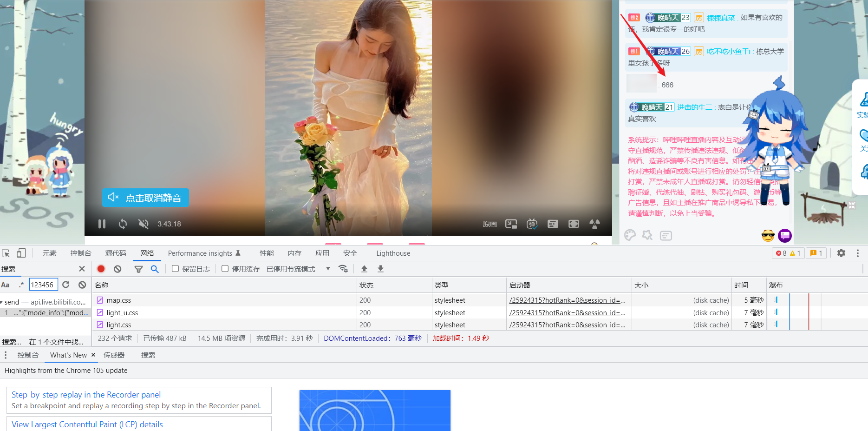
Task: Enter web fullscreen mode icon
Action: coord(574,224)
